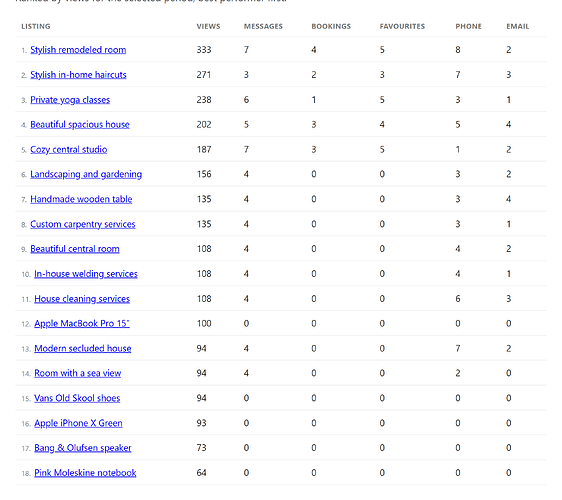The image size is (562, 500).
Task: Open Custom carpentry services listing
Action: tap(83, 224)
